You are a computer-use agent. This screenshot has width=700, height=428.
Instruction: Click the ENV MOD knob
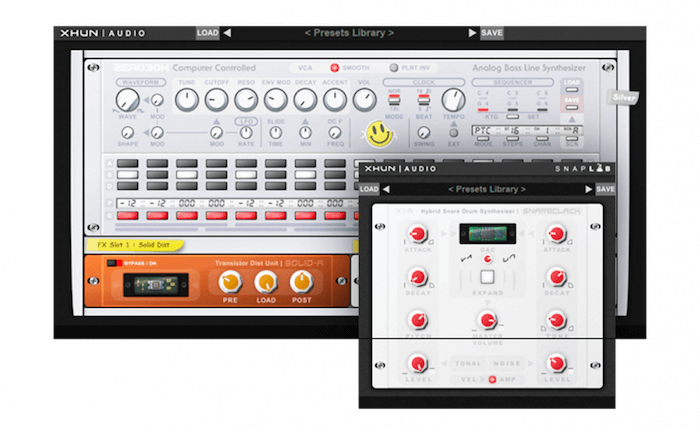tap(275, 100)
